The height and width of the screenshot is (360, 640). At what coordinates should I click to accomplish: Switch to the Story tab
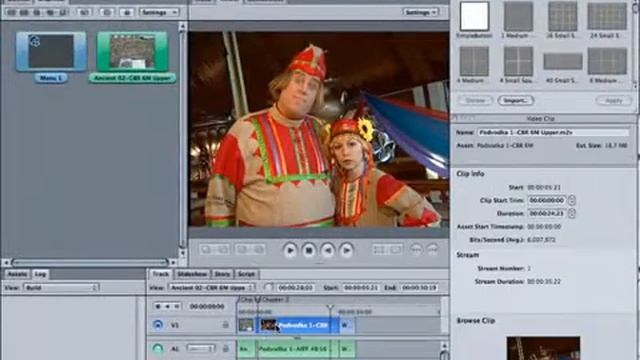tap(222, 274)
